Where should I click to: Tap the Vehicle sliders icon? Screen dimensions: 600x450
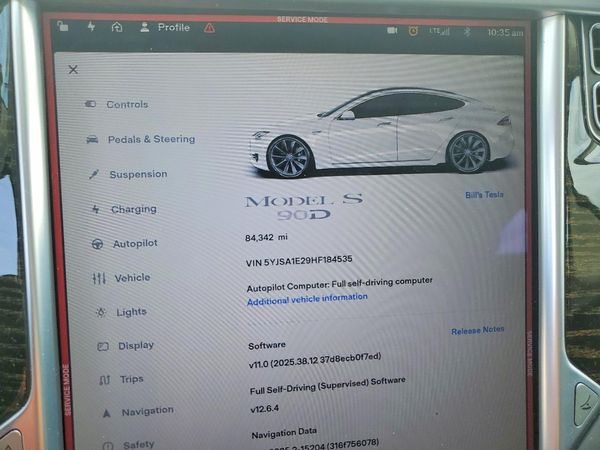99,278
